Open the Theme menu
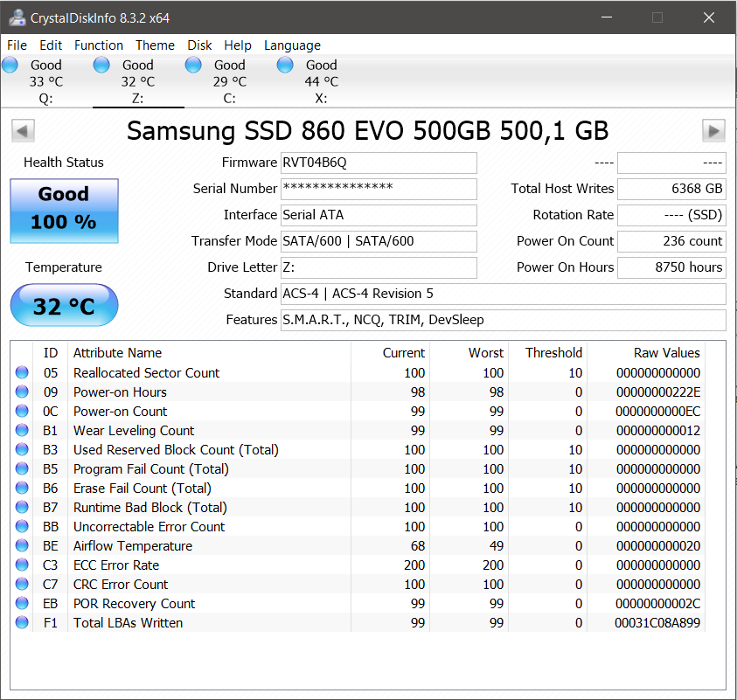Image resolution: width=737 pixels, height=700 pixels. pyautogui.click(x=155, y=45)
